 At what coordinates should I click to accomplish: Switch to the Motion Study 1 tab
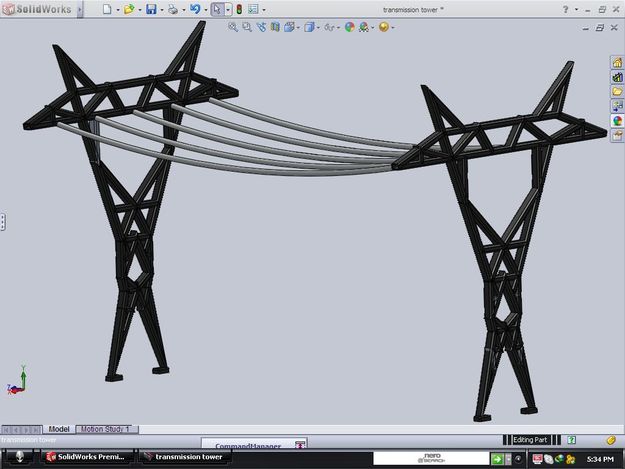106,429
